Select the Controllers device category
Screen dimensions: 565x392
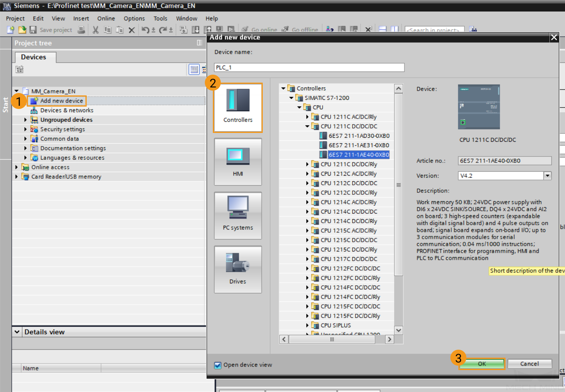tap(238, 108)
